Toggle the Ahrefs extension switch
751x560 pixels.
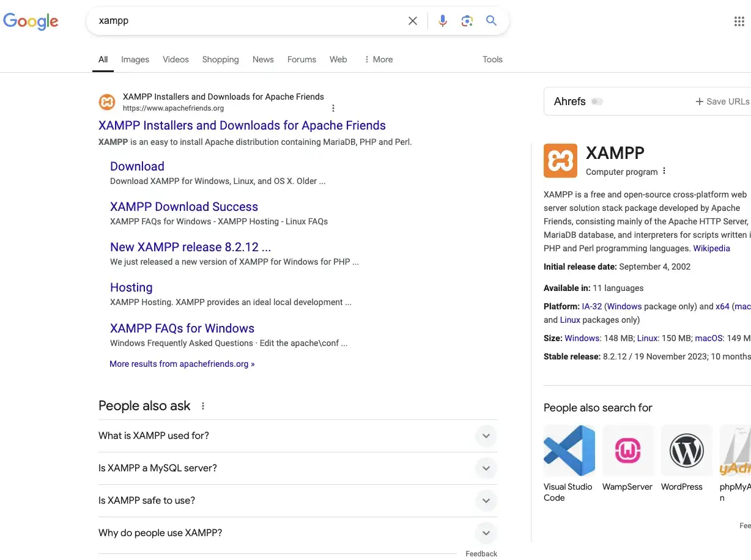coord(597,101)
